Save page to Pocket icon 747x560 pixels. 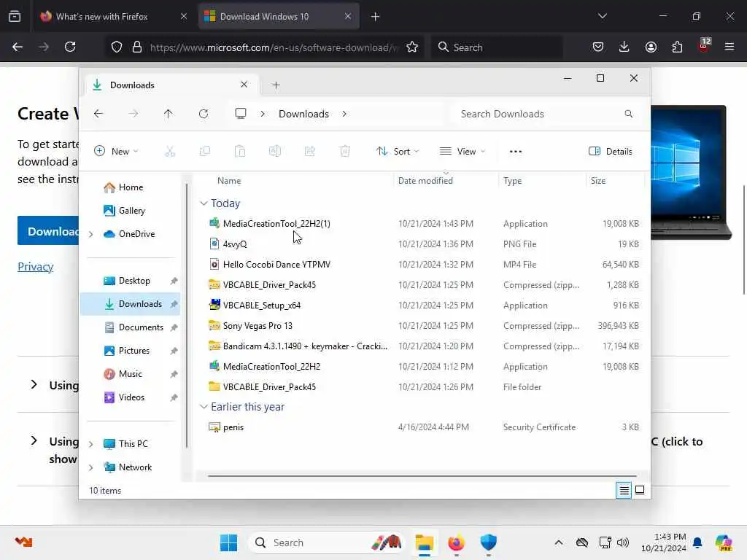[598, 47]
